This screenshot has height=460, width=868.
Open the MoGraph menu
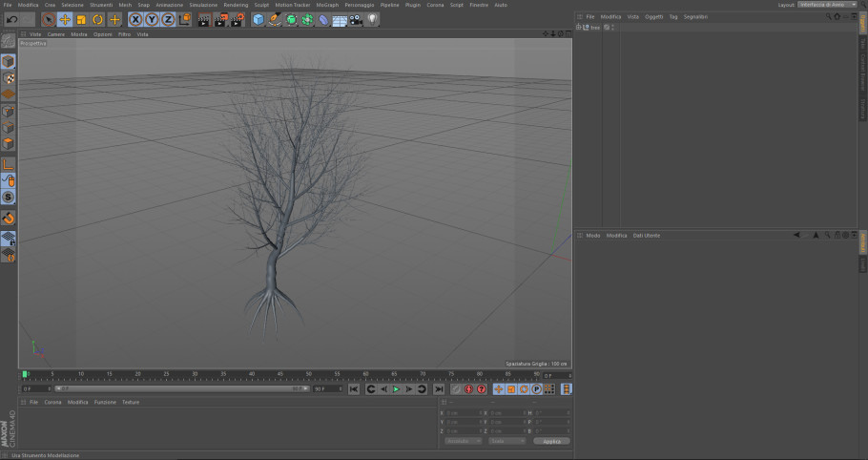tap(327, 5)
